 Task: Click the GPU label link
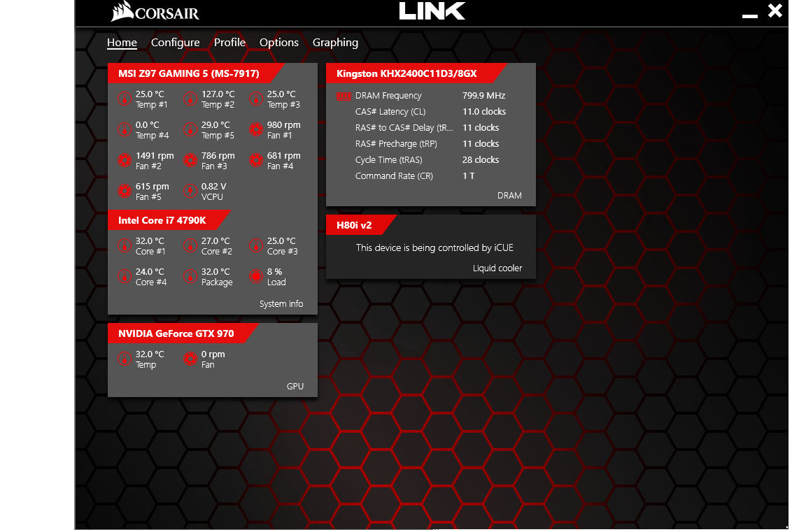[295, 386]
